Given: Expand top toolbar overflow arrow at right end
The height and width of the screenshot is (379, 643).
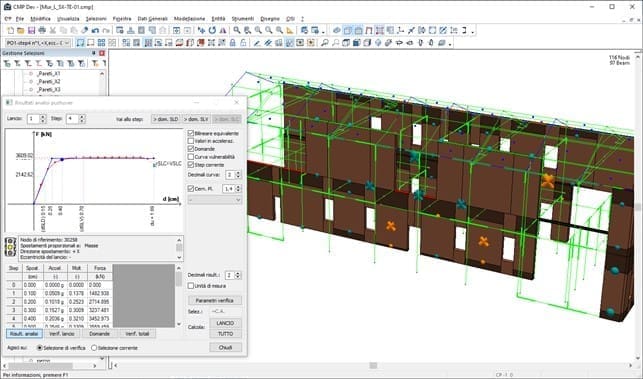Looking at the screenshot, I should pyautogui.click(x=473, y=32).
